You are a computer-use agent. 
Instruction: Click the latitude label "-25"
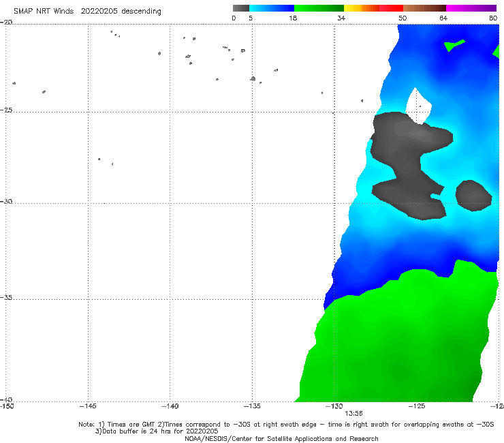click(x=6, y=110)
